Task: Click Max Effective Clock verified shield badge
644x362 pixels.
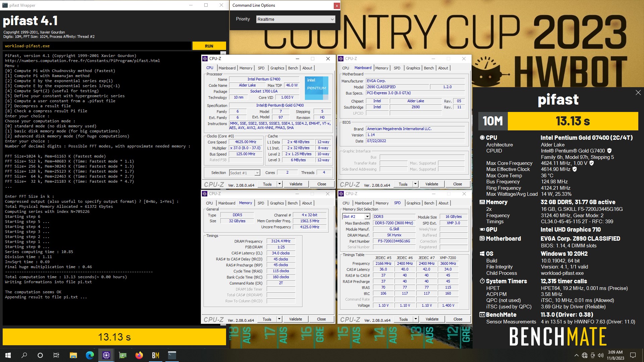Action: (575, 169)
